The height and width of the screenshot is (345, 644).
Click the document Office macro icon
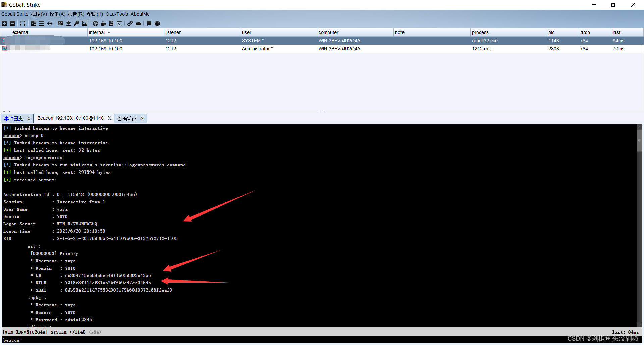click(x=111, y=23)
